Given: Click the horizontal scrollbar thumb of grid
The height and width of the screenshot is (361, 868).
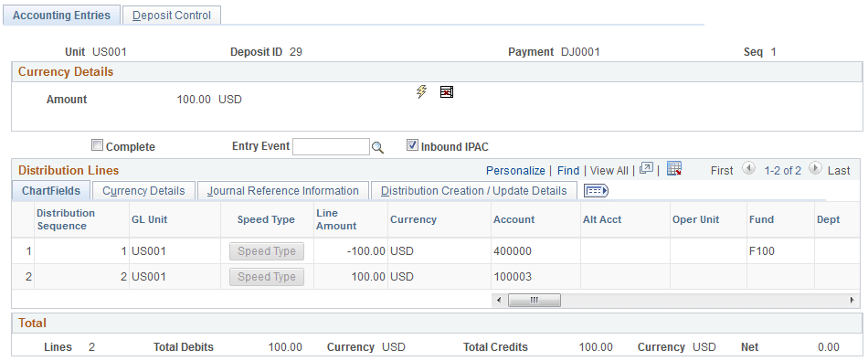Looking at the screenshot, I should [535, 300].
